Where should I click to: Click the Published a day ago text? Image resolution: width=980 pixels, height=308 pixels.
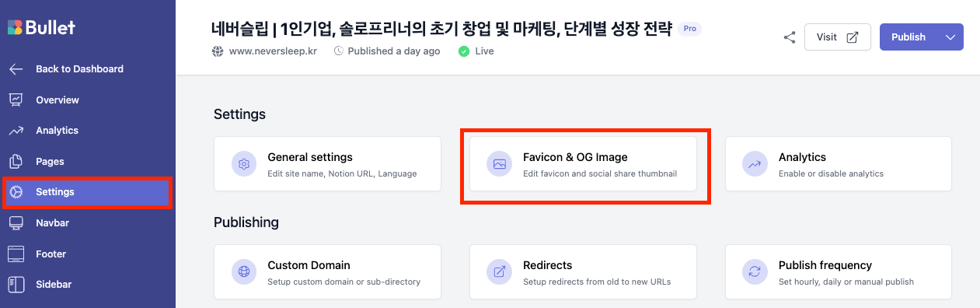click(394, 51)
